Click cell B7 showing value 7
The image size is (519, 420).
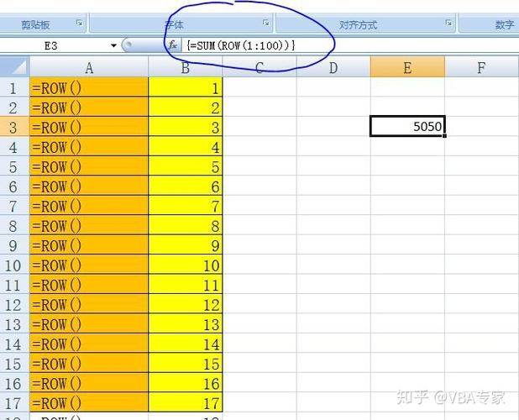tap(186, 206)
